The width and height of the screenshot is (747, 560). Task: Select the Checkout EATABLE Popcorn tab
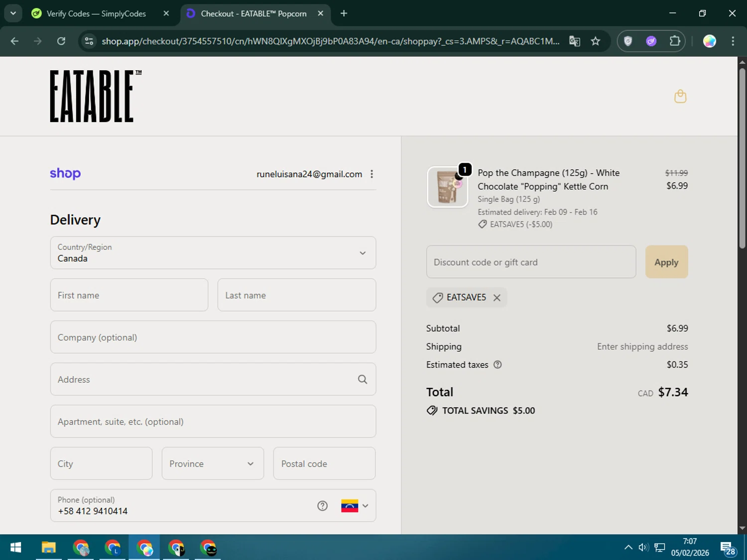point(254,13)
